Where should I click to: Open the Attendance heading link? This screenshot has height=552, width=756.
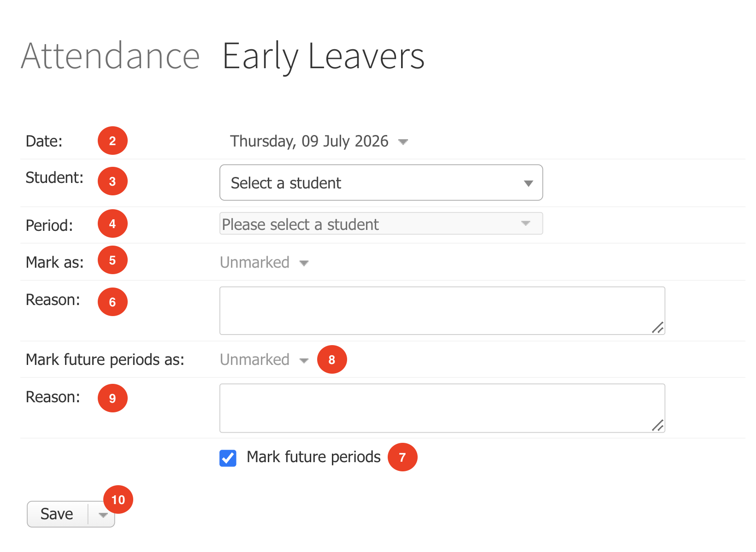point(110,56)
